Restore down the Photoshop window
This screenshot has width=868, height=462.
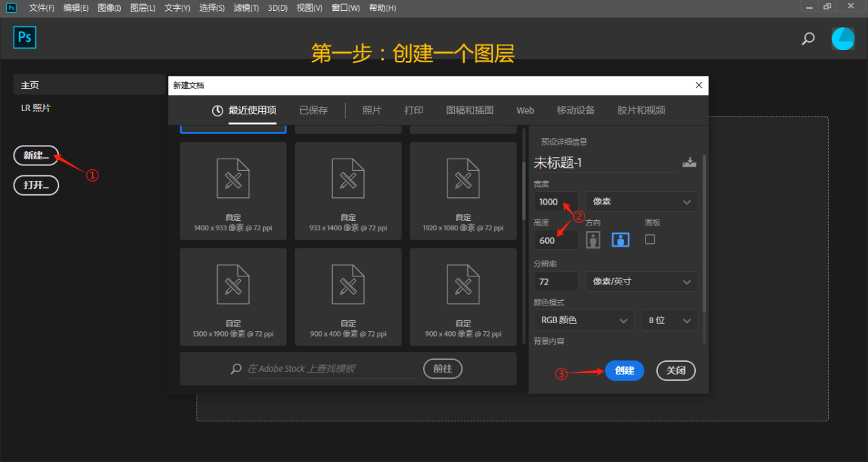[827, 7]
